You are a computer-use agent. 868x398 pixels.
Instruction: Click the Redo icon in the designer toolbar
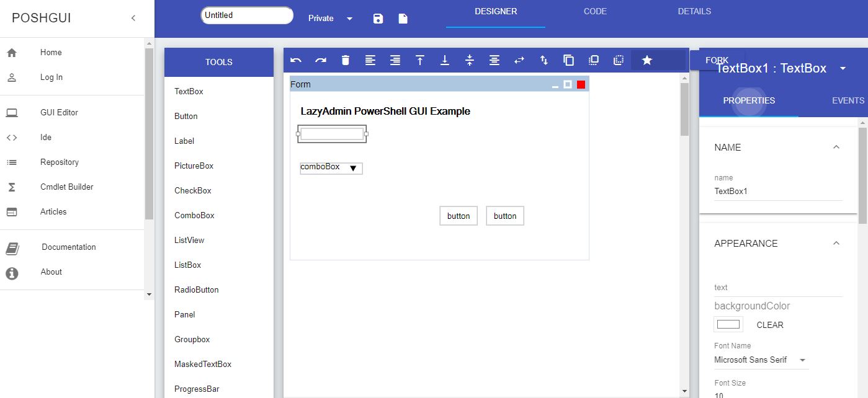coord(321,60)
